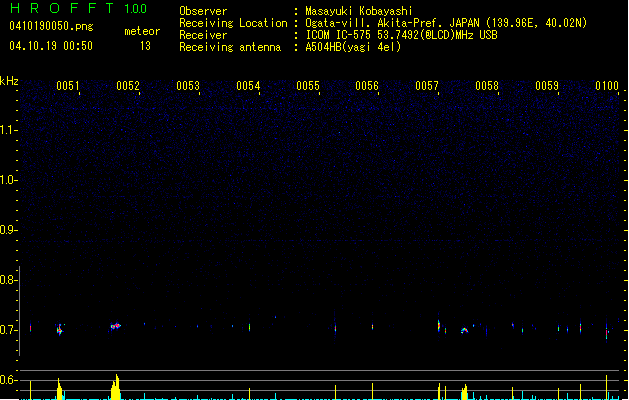629x400 pixels.
Task: Click the 0059 time marker
Action: [x=547, y=86]
